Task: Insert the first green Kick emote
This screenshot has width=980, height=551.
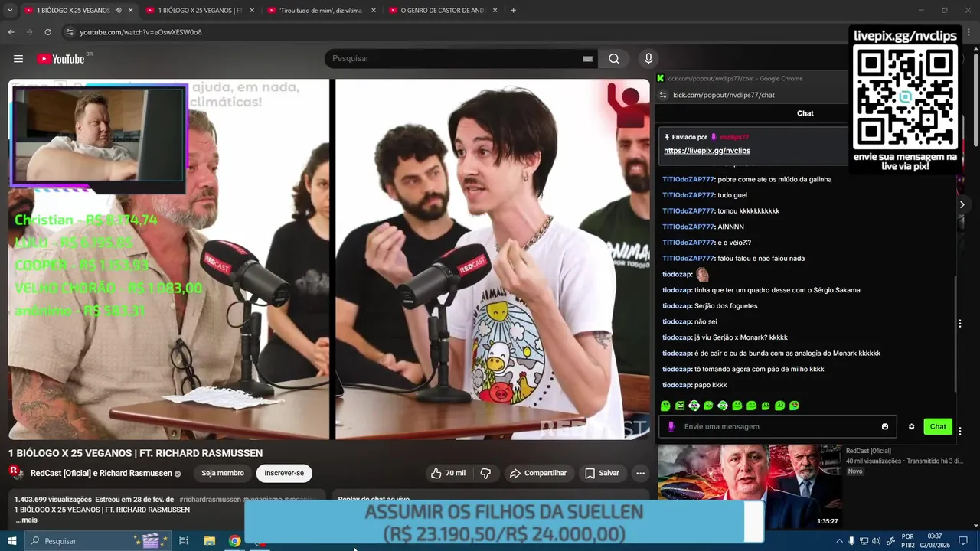Action: pos(665,406)
